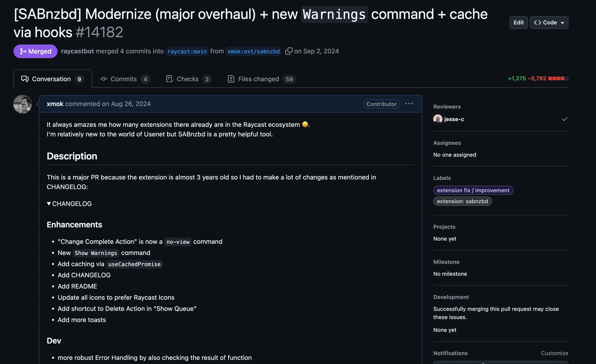Click the extension: sabnzbd label
This screenshot has width=596, height=364.
[462, 201]
